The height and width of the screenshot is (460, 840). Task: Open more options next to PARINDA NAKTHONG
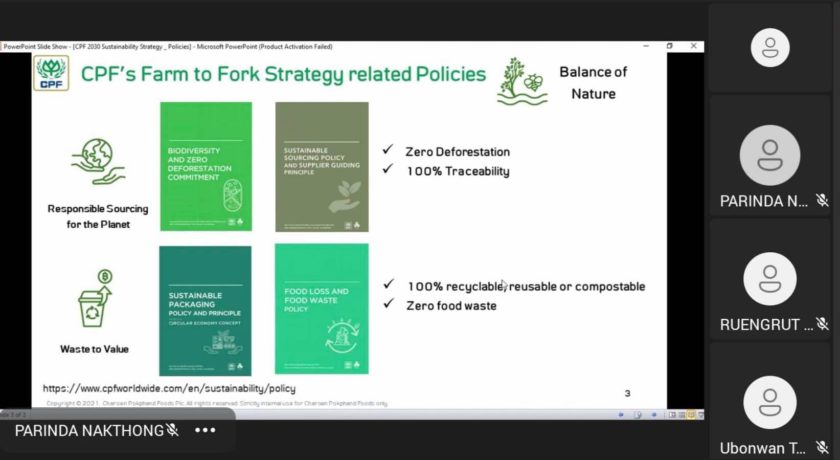(x=205, y=430)
